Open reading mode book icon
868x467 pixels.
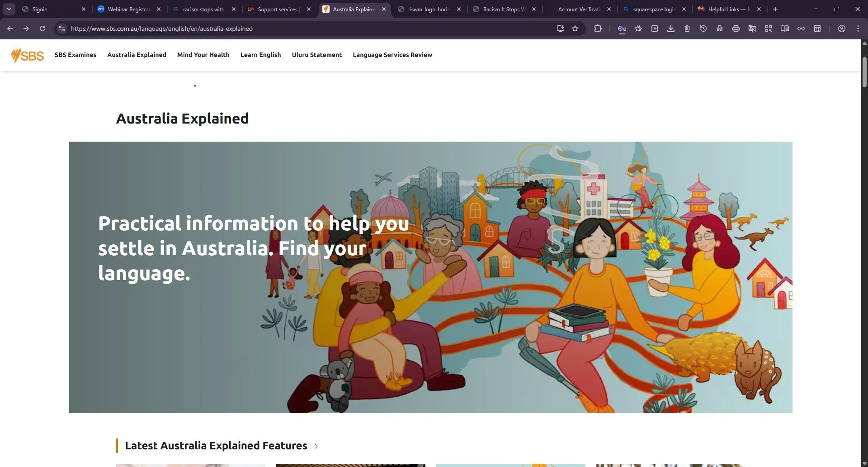785,29
